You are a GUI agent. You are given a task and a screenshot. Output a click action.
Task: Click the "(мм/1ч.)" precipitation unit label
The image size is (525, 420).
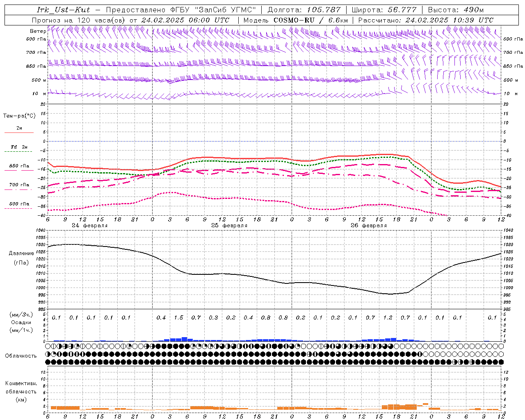pyautogui.click(x=21, y=330)
